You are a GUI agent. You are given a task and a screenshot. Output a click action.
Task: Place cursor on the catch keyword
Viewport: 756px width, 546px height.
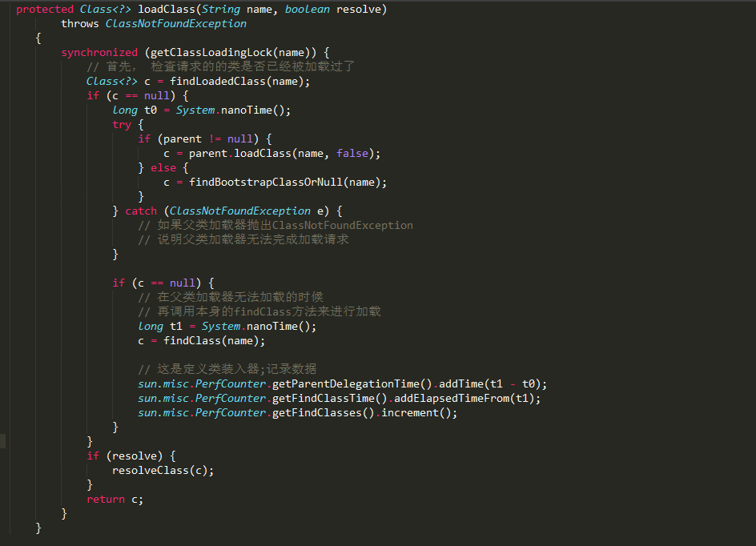141,211
